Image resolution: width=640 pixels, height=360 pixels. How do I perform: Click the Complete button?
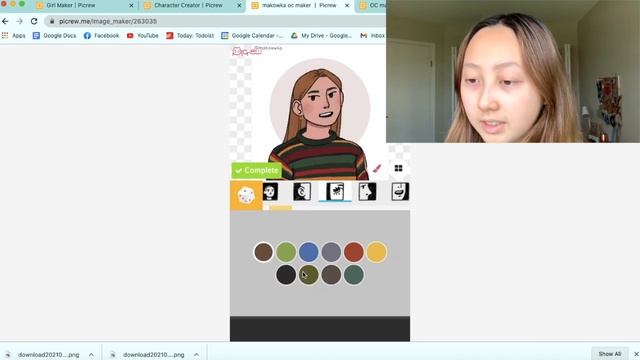tap(256, 170)
